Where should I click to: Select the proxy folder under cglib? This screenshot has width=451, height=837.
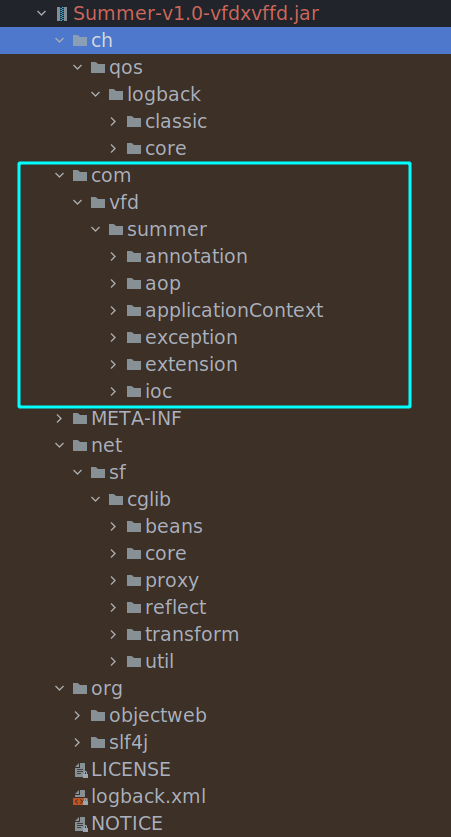[172, 580]
